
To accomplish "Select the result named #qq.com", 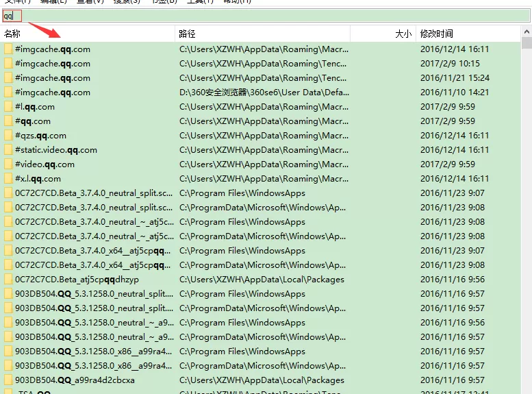I will (x=33, y=121).
